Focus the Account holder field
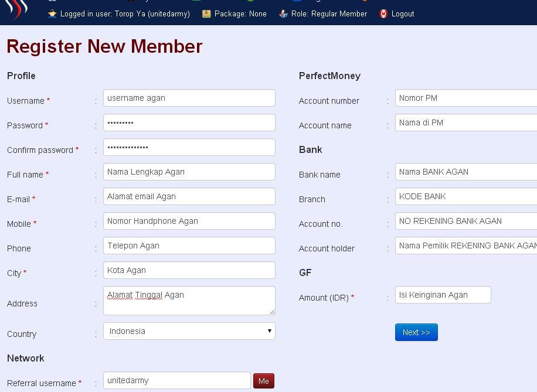This screenshot has width=537, height=392. pos(466,246)
